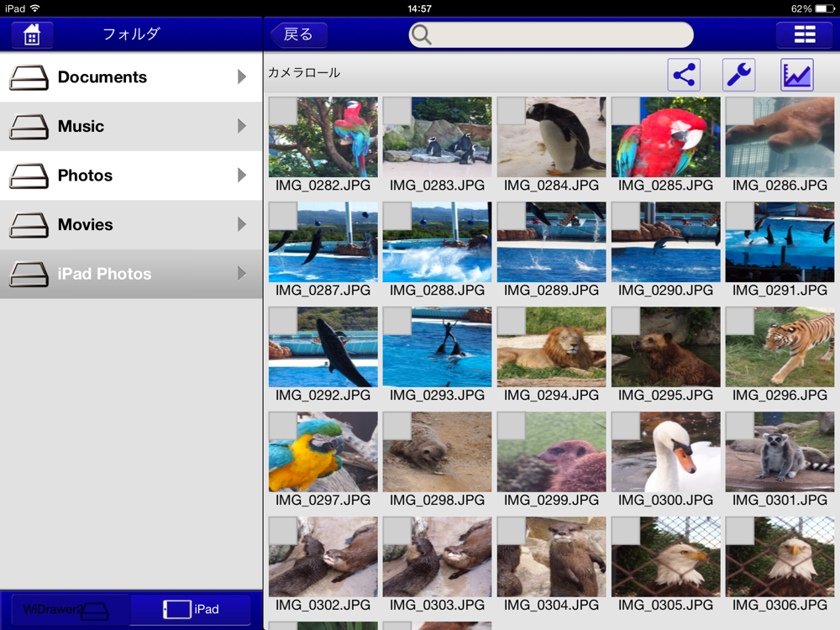
Task: Open the share icon button
Action: (684, 75)
